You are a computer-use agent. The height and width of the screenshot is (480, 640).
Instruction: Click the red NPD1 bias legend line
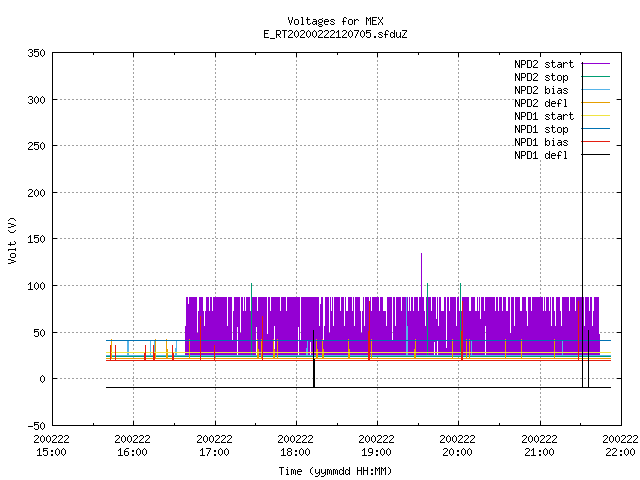click(596, 142)
